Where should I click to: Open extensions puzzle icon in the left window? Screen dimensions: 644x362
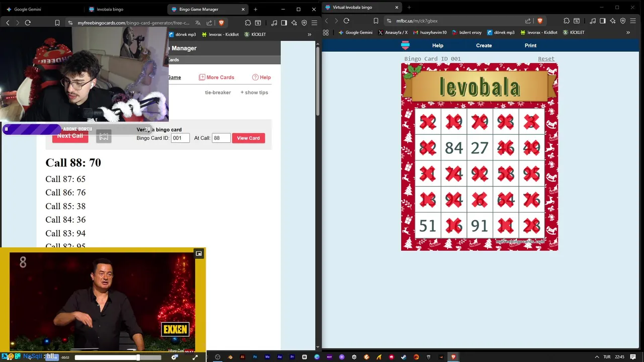point(248,23)
